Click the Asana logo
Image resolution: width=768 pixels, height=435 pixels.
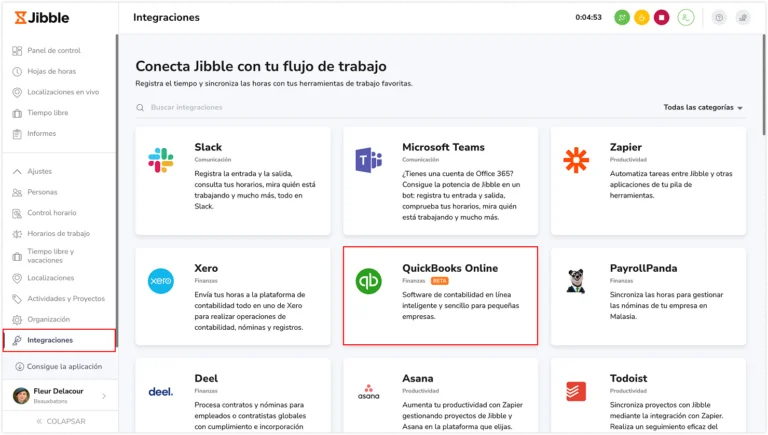(x=368, y=391)
